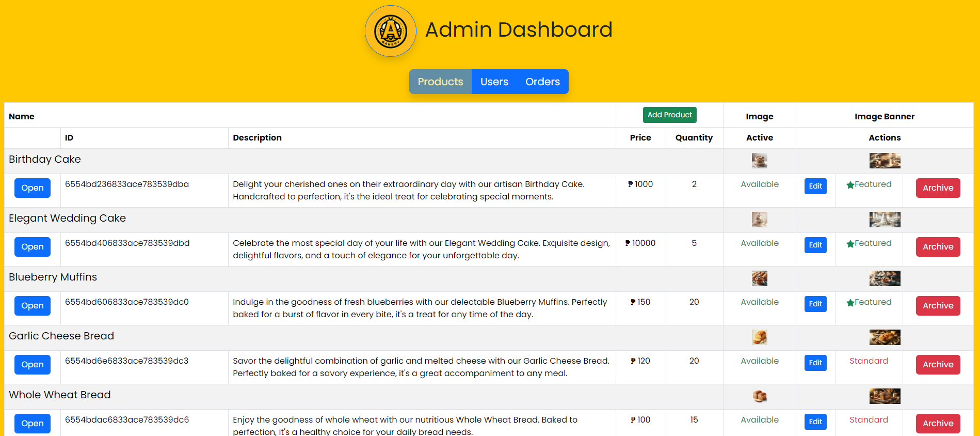Screen dimensions: 980x436
Task: Click the Garlic Cheese Bread banner thumbnail
Action: [x=885, y=337]
